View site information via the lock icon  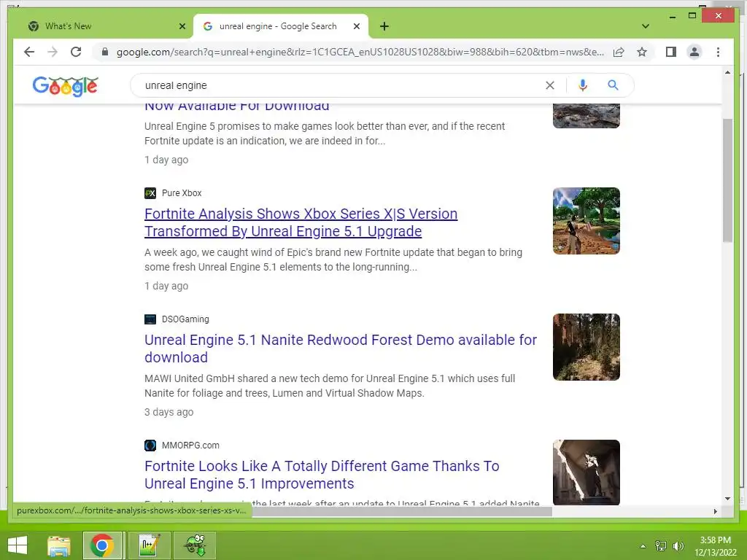tap(105, 52)
